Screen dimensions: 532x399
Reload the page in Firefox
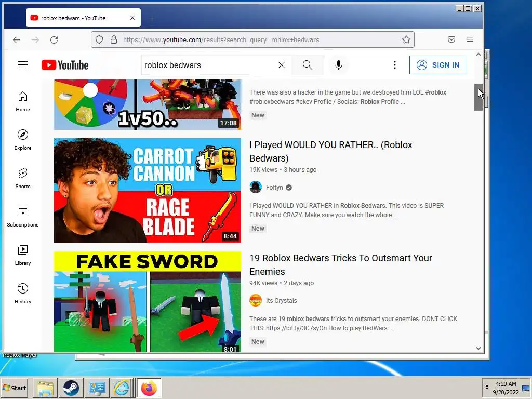click(x=54, y=39)
